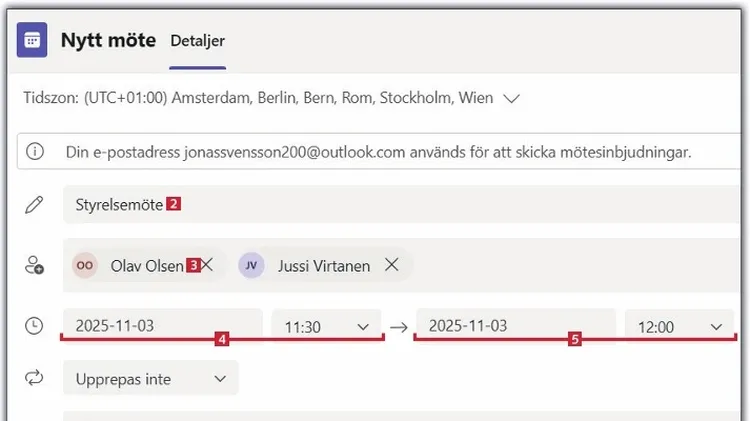Click the end date field after the arrow

tap(515, 326)
